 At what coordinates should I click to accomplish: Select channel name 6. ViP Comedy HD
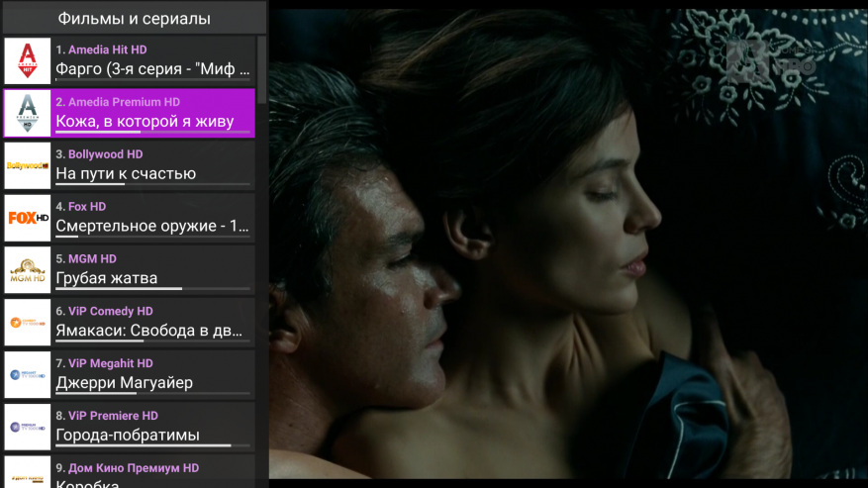click(x=104, y=311)
